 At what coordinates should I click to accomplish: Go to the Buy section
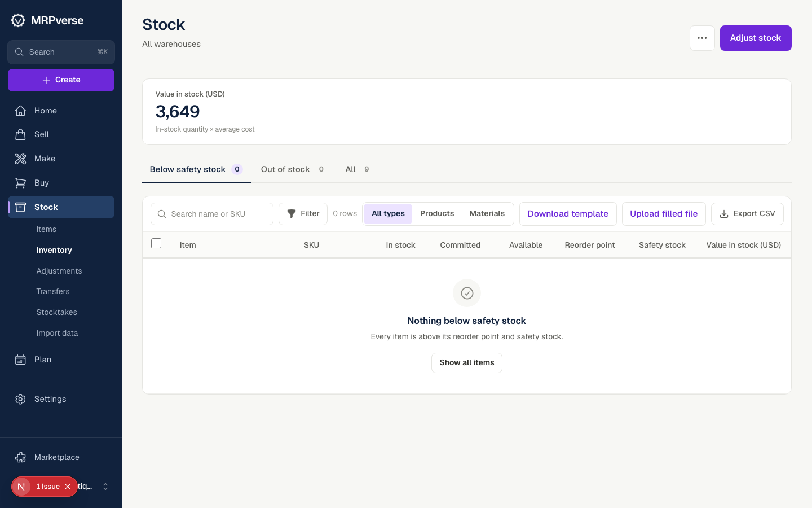61,183
